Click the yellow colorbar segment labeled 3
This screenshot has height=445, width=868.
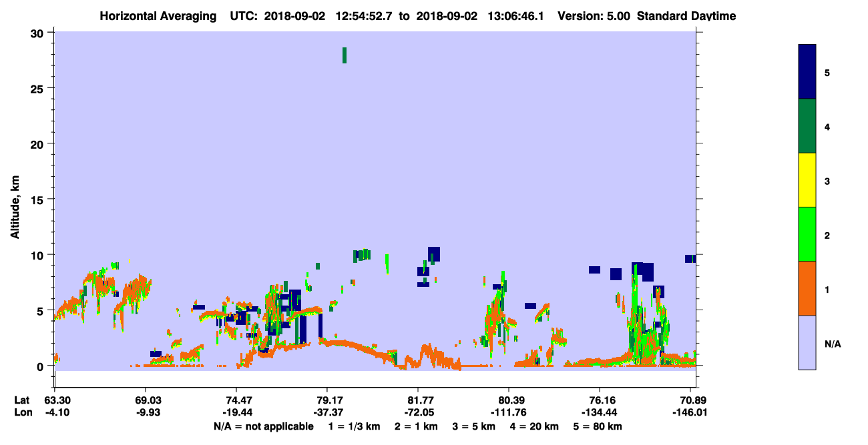(x=807, y=180)
